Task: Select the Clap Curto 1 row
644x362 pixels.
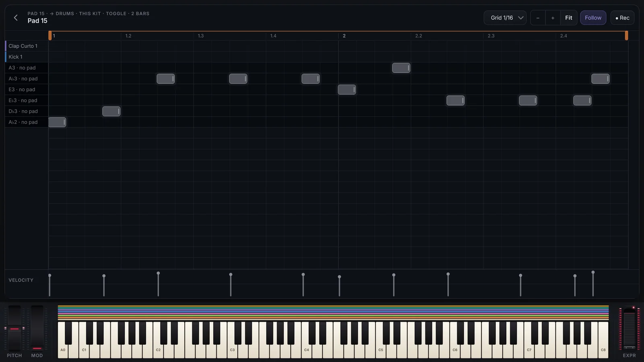Action: [27, 46]
